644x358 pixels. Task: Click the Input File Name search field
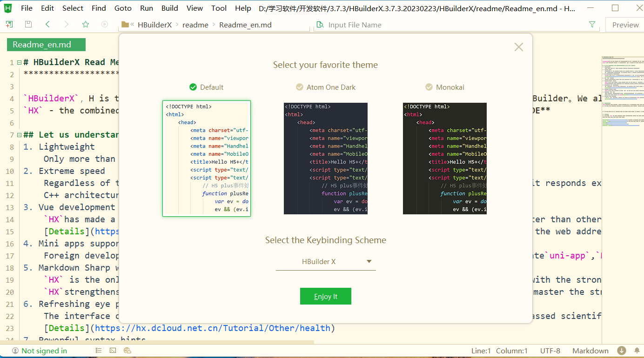coord(456,25)
